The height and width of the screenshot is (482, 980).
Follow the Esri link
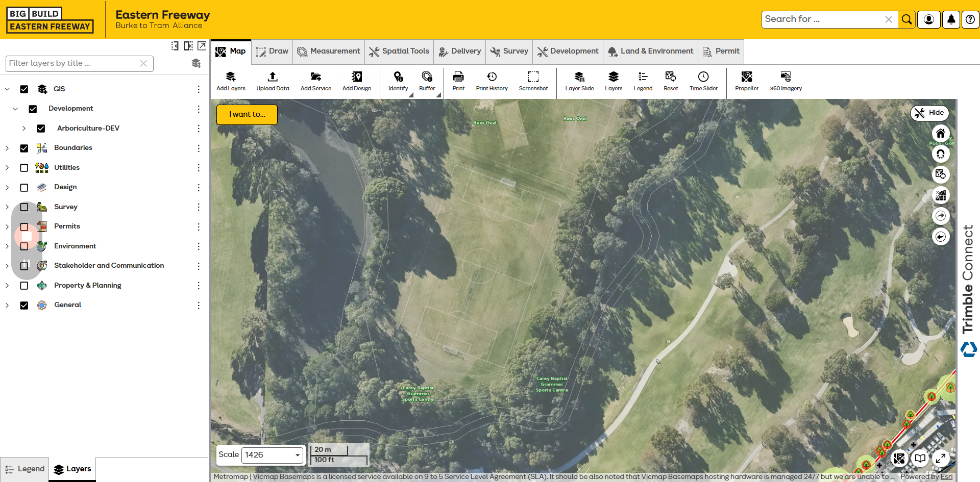pyautogui.click(x=947, y=477)
